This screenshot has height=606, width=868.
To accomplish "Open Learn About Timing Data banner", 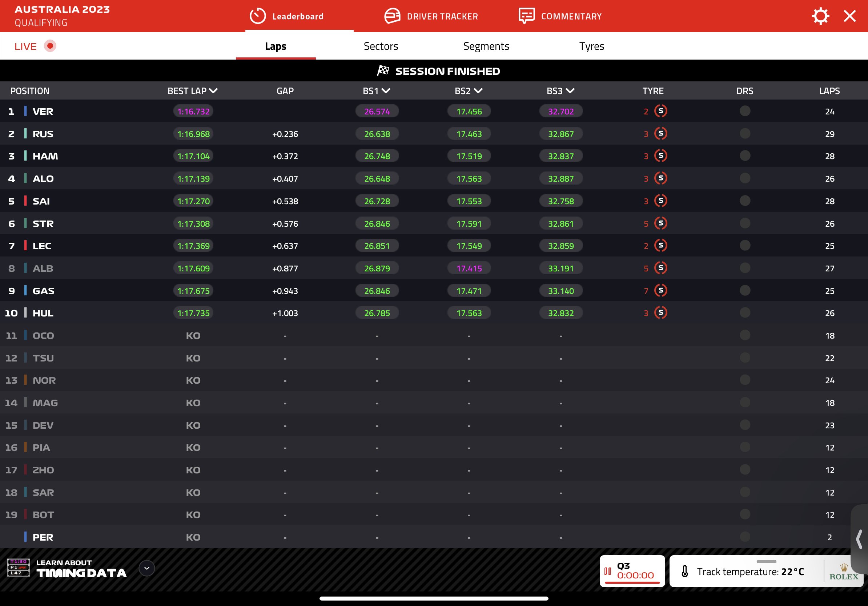I will tap(81, 568).
